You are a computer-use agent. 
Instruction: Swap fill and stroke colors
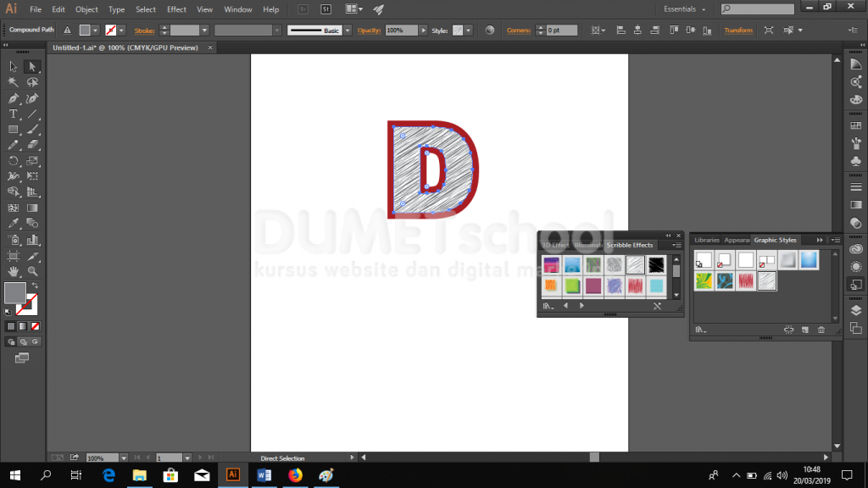(35, 286)
